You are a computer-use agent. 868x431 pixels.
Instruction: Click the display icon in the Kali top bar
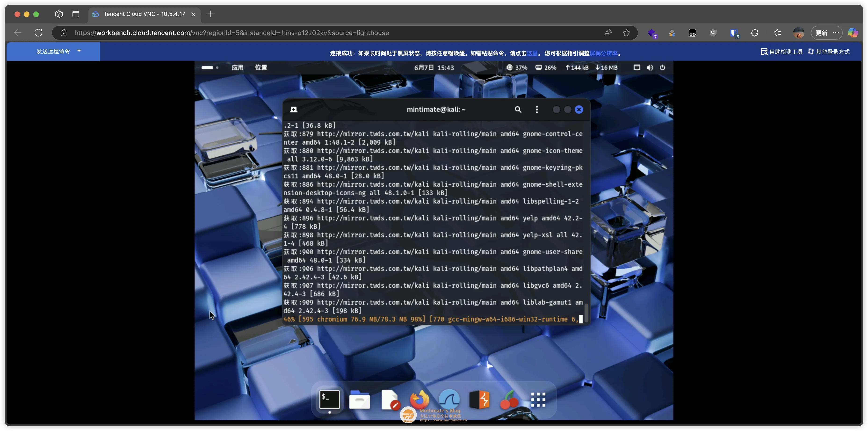[636, 67]
